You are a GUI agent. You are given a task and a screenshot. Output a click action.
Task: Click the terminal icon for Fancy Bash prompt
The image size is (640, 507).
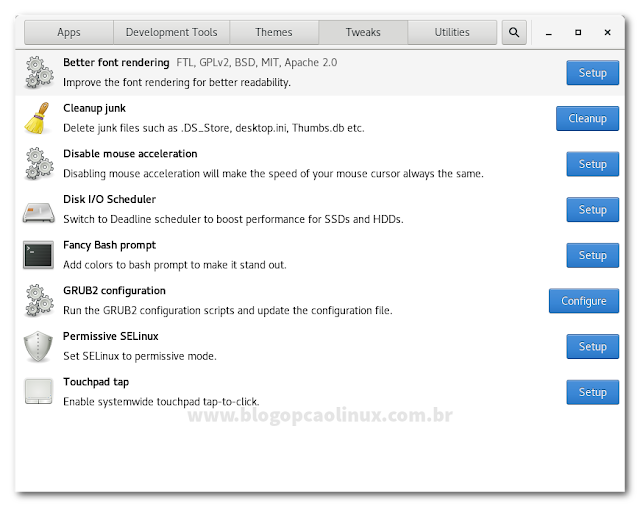38,255
